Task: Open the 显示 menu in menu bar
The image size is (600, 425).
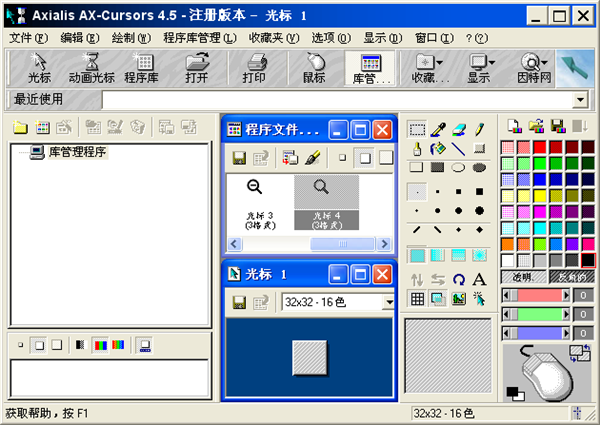Action: (383, 38)
